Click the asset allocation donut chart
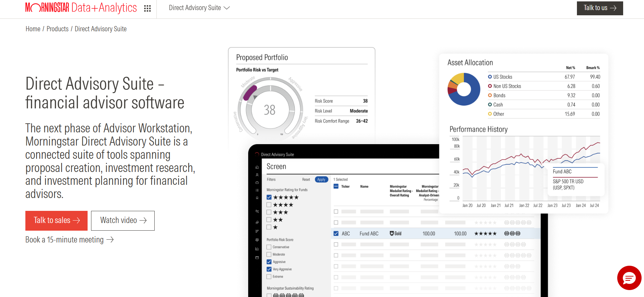This screenshot has width=644, height=297. 464,89
